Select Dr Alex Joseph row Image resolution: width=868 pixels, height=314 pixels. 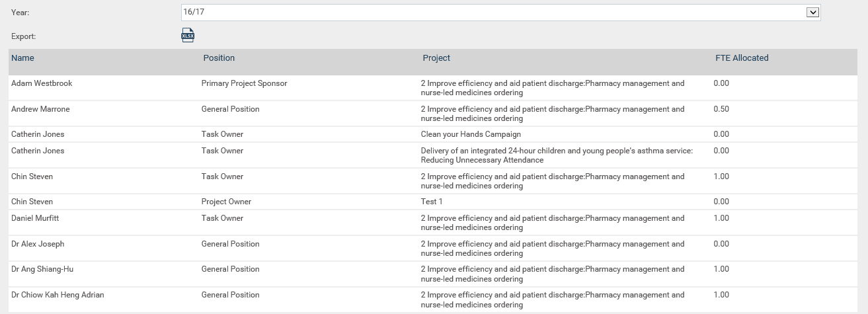coord(434,249)
